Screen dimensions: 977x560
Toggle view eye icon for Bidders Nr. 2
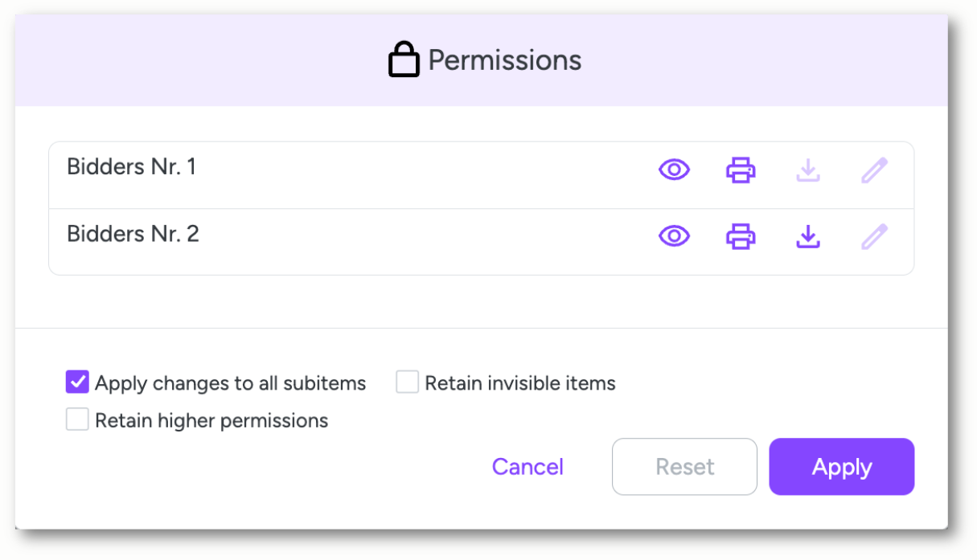point(674,236)
